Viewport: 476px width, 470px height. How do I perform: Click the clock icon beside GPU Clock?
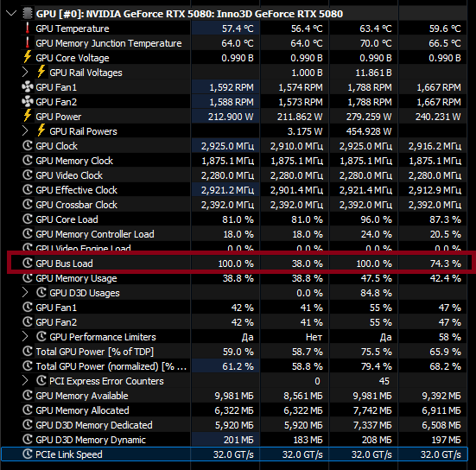pos(28,146)
